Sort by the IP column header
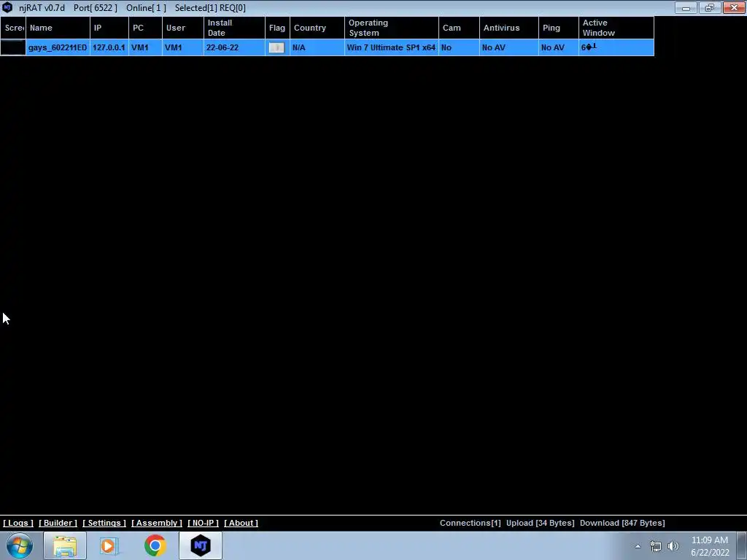This screenshot has width=747, height=560. tap(109, 28)
